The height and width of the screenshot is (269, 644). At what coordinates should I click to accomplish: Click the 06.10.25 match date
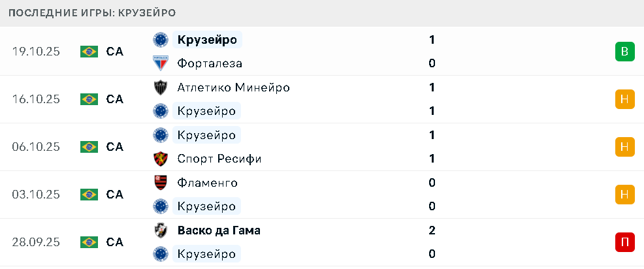[36, 147]
